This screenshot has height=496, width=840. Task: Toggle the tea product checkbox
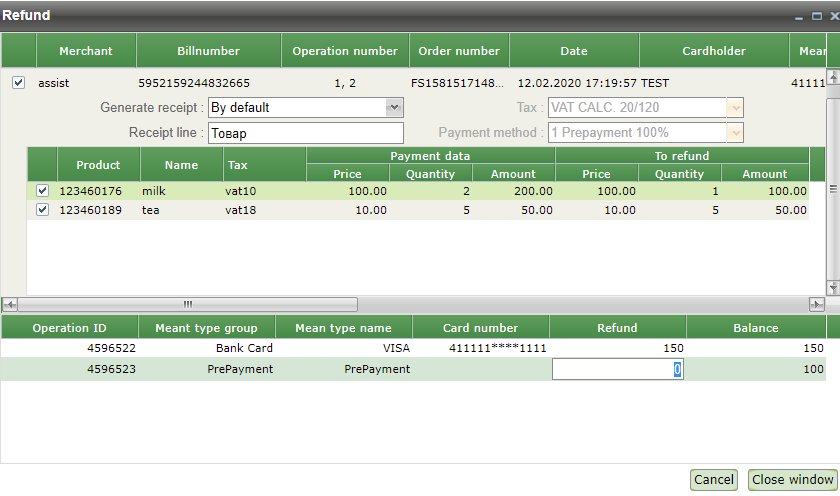[42, 210]
